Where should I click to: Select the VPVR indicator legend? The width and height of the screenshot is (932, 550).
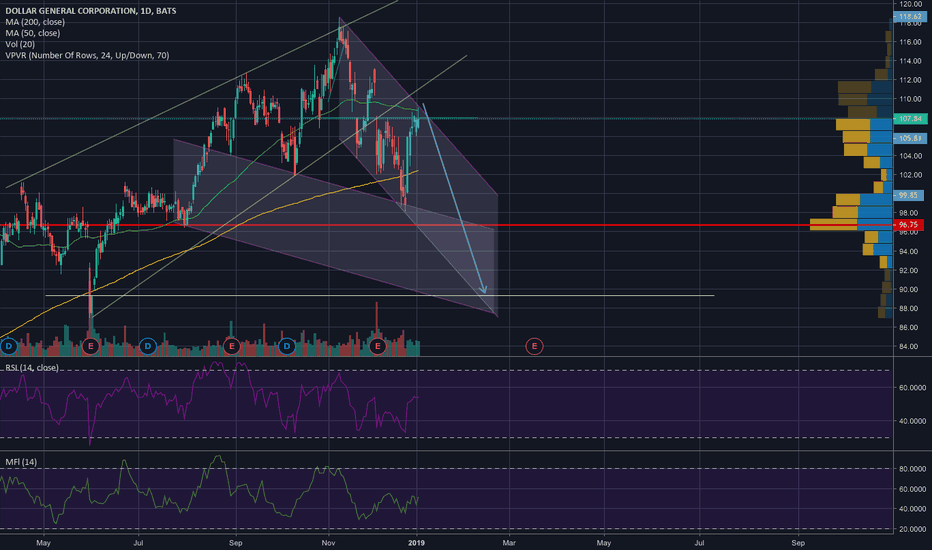tap(87, 55)
